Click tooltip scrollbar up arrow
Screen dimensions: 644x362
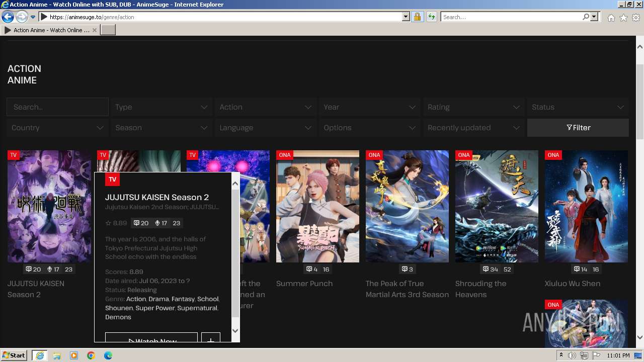click(235, 184)
